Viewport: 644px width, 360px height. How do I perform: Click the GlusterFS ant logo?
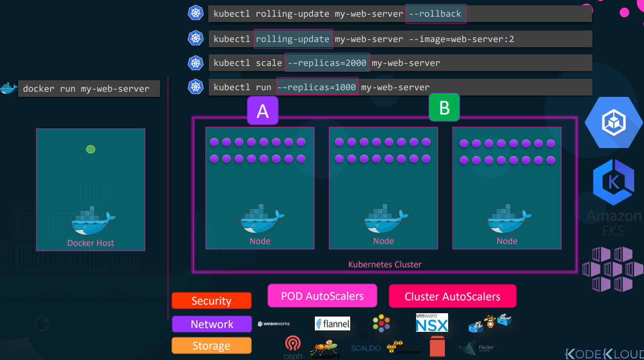(324, 349)
